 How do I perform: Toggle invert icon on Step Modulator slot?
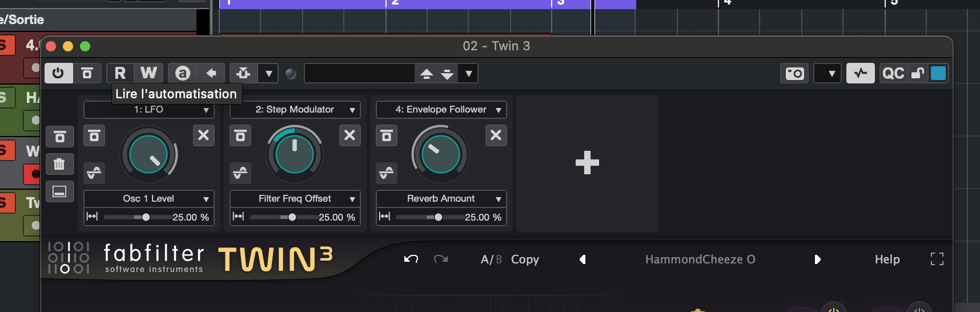(x=241, y=172)
